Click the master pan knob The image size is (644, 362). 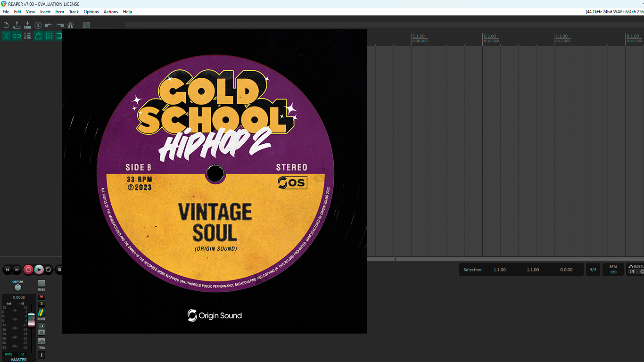click(18, 288)
